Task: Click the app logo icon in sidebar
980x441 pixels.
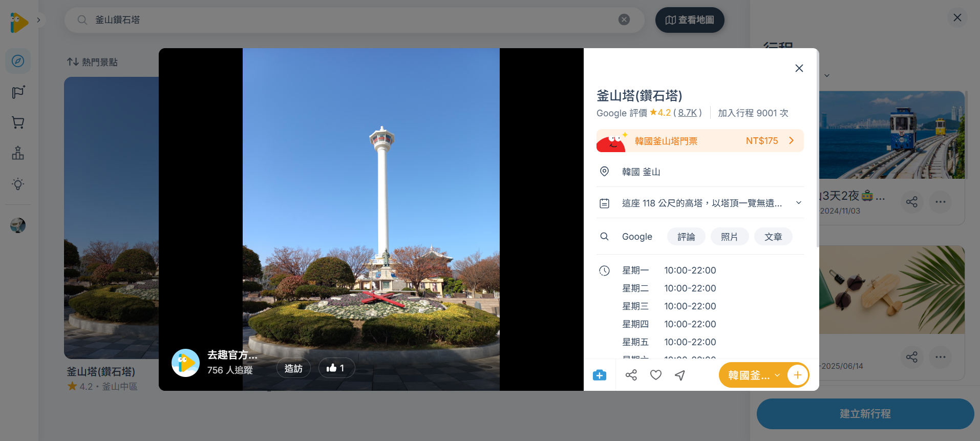Action: pos(19,23)
